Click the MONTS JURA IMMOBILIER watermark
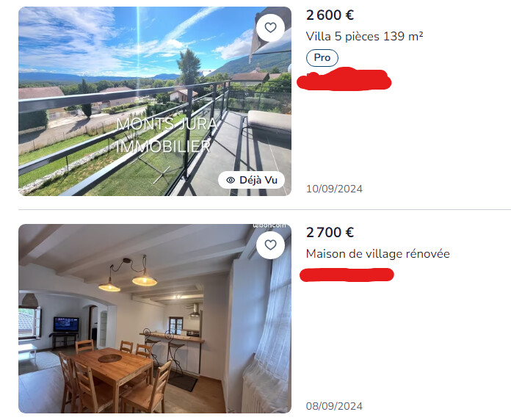This screenshot has height=420, width=511. [x=167, y=135]
